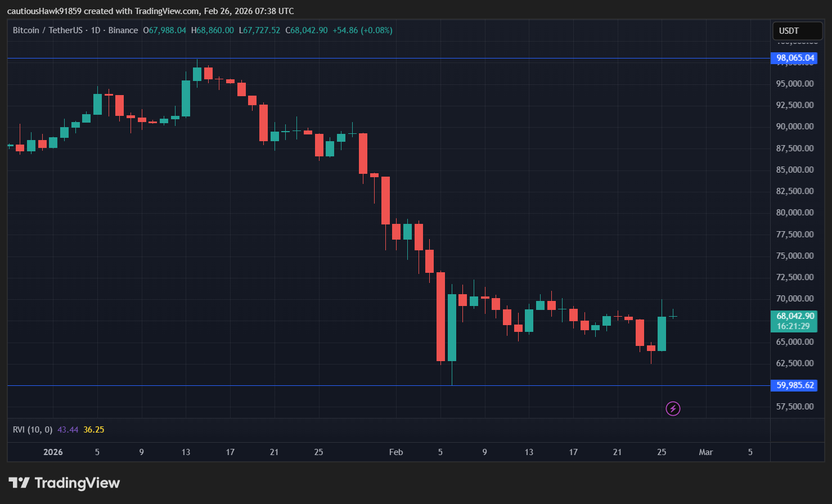Viewport: 832px width, 504px height.
Task: Toggle the USDT currency display
Action: click(797, 31)
